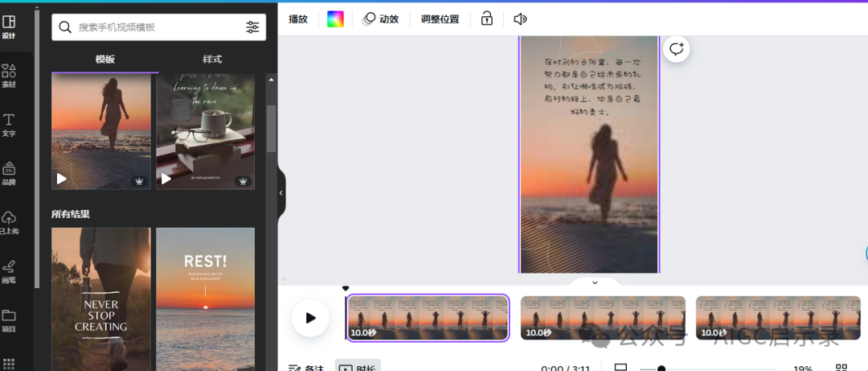Open the 已上传 uploads sidebar tab

pyautogui.click(x=9, y=222)
